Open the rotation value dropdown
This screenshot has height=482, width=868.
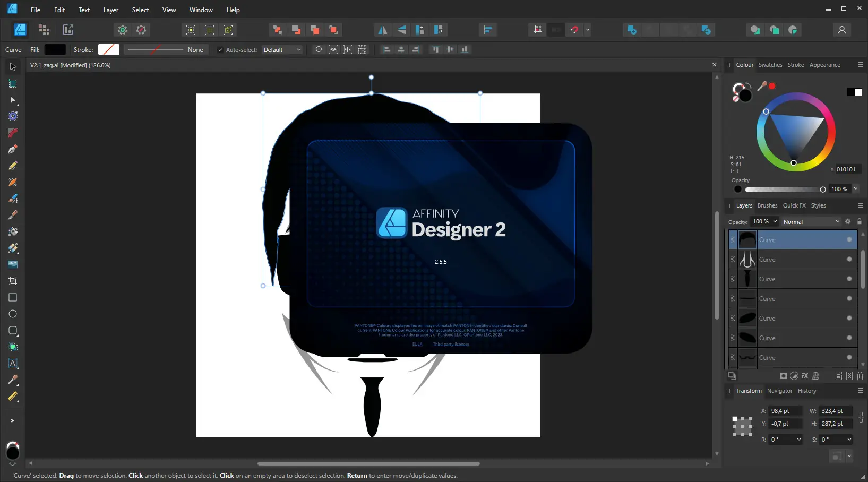coord(798,440)
